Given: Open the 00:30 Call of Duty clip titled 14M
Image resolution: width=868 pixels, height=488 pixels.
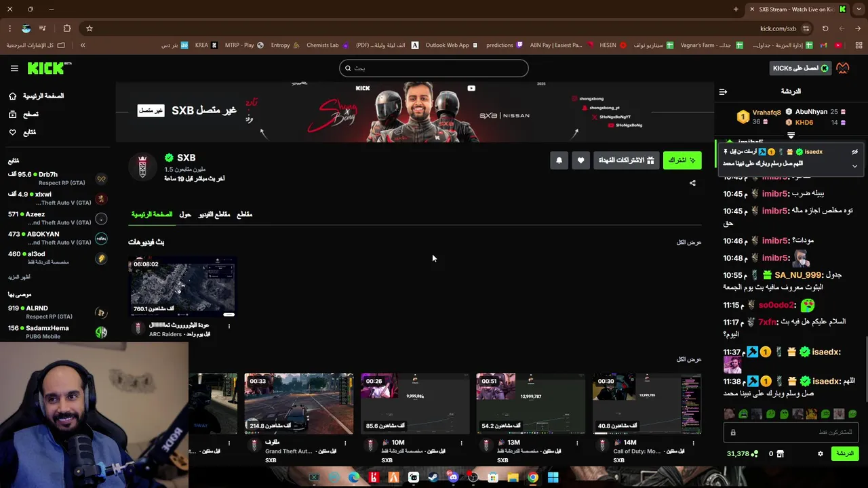Looking at the screenshot, I should (647, 403).
